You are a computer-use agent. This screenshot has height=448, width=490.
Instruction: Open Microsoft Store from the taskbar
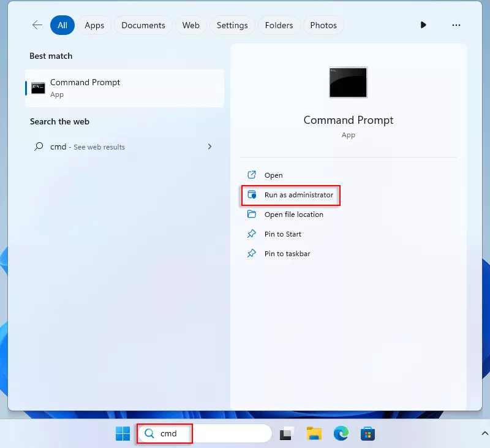(x=367, y=434)
